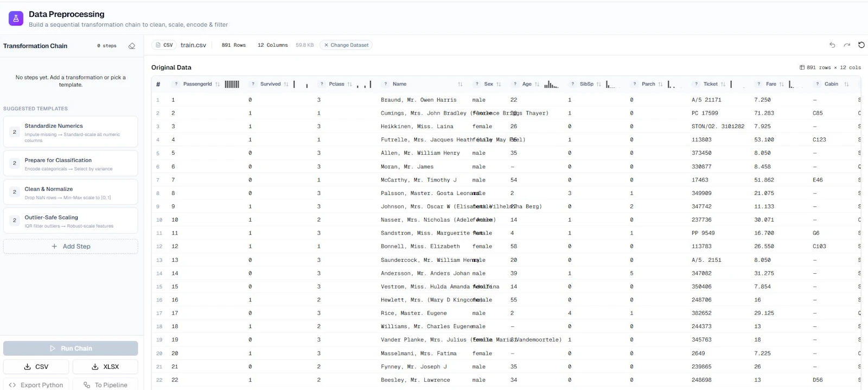Click the train.csv file name
The image size is (868, 390).
tap(193, 45)
